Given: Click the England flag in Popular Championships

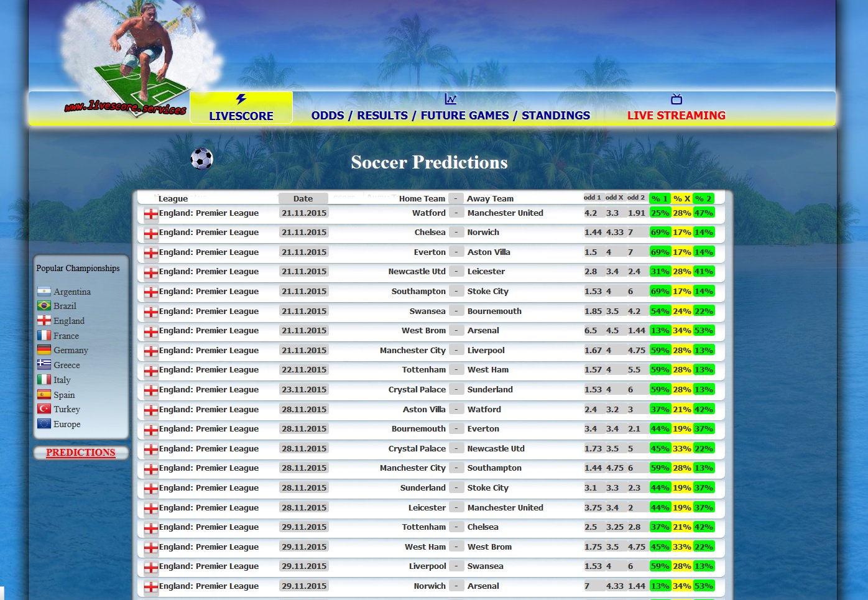Looking at the screenshot, I should [44, 321].
